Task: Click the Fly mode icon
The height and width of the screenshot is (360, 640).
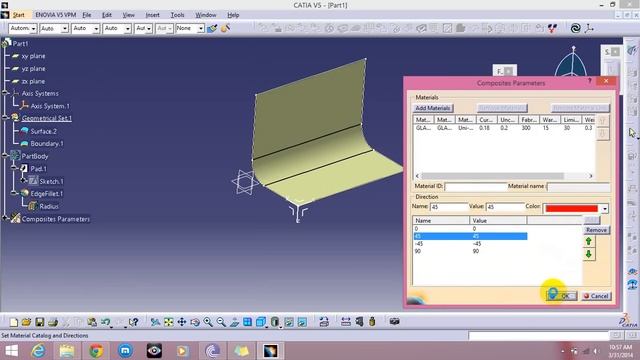Action: pyautogui.click(x=155, y=322)
